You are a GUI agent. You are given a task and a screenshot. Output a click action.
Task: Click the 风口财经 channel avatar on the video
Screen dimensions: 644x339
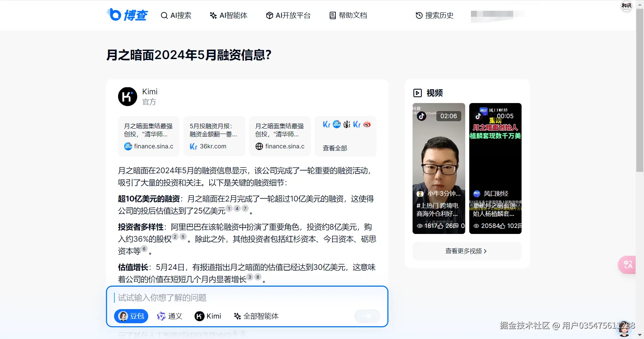[477, 194]
